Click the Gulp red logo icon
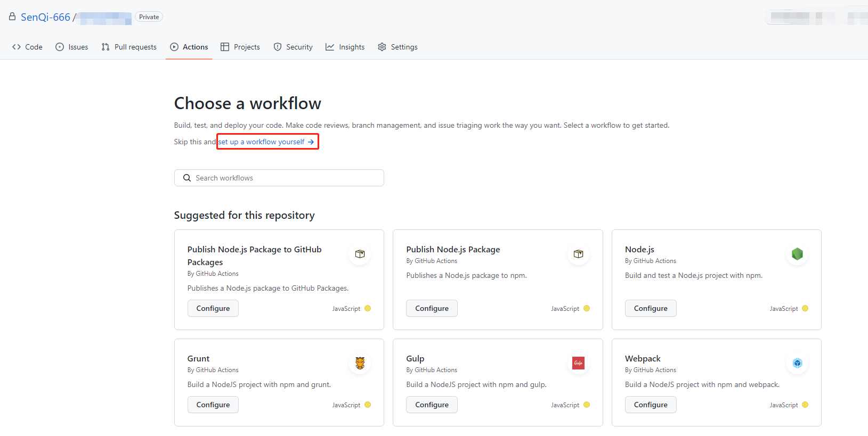The image size is (868, 436). coord(578,363)
